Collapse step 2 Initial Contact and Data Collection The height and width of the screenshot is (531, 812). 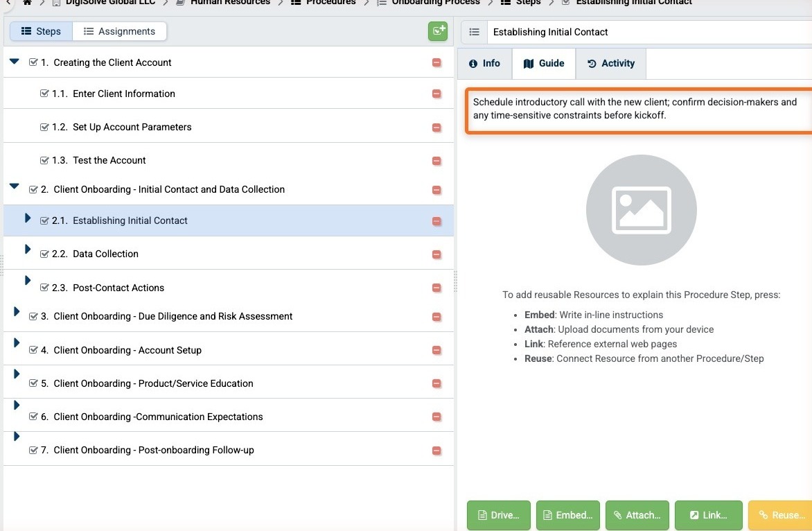tap(15, 186)
